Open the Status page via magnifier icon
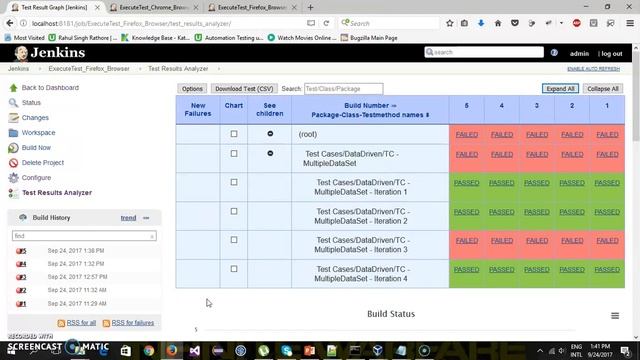This screenshot has height=360, width=640. 13,102
